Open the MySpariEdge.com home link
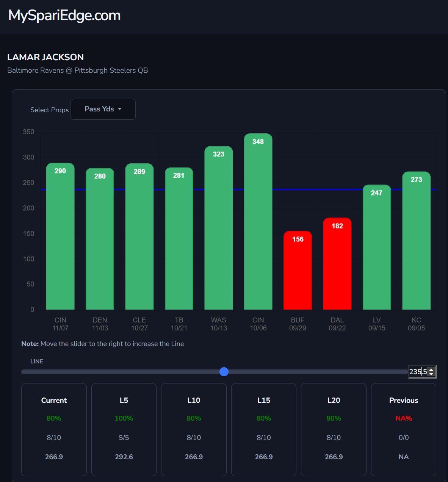The width and height of the screenshot is (448, 482). click(x=64, y=16)
